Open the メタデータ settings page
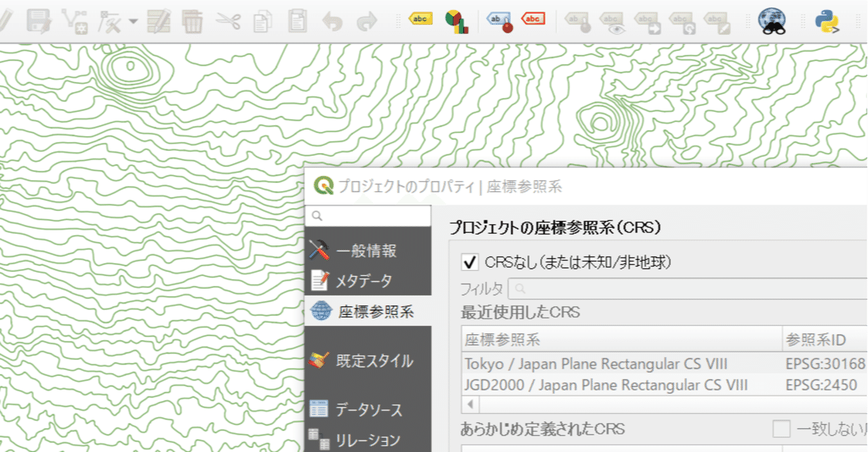 (368, 281)
